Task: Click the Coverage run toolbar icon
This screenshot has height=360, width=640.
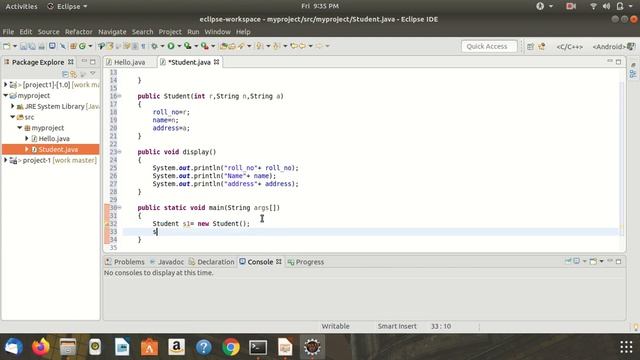Action: pyautogui.click(x=188, y=46)
